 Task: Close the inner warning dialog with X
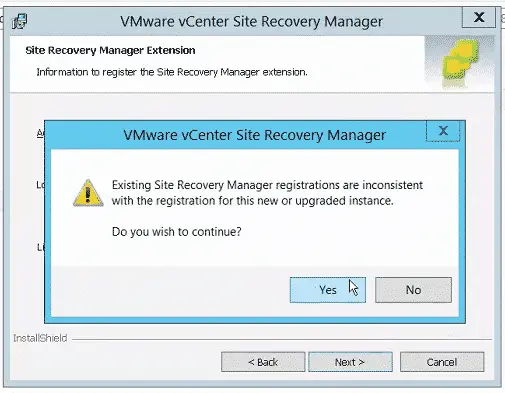[443, 131]
